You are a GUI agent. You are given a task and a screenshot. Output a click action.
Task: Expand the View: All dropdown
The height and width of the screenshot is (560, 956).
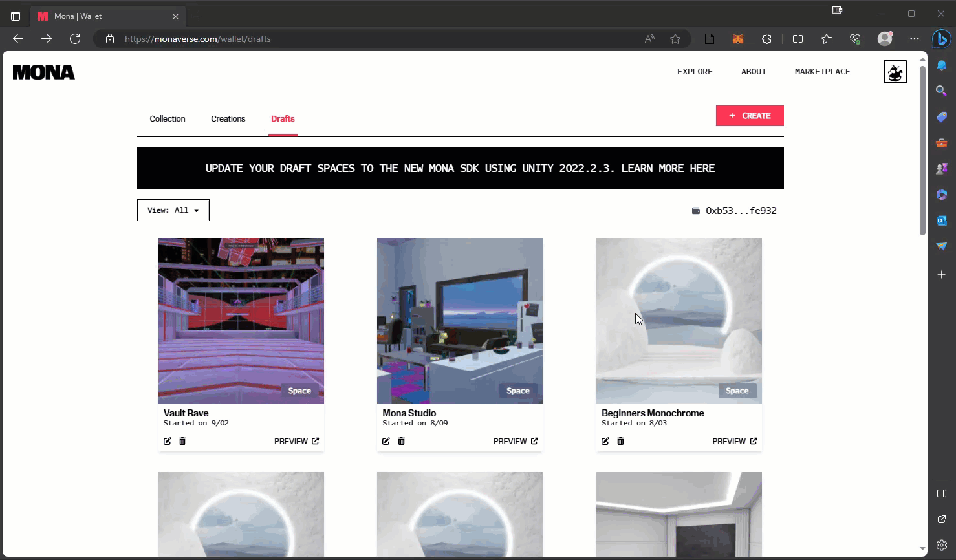(173, 210)
